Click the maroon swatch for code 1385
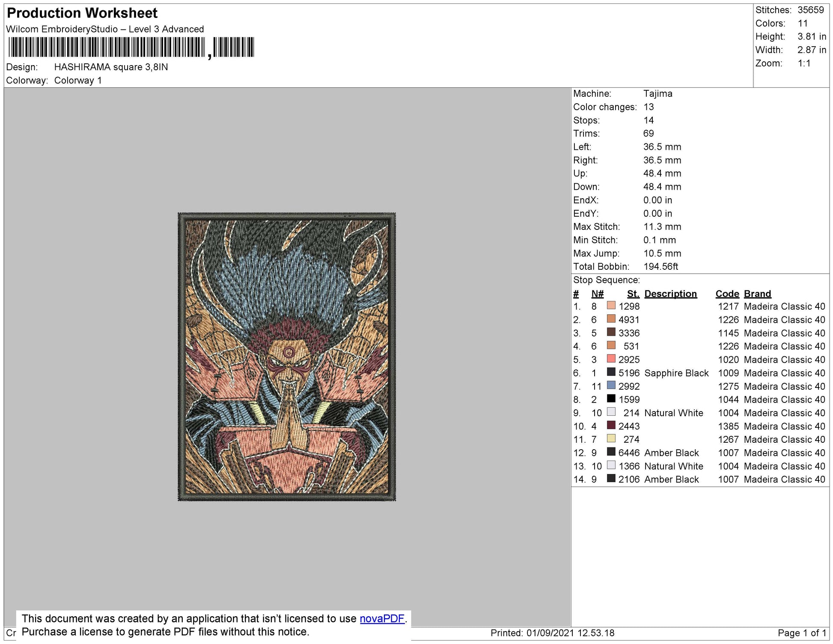This screenshot has height=644, width=833. 611,425
